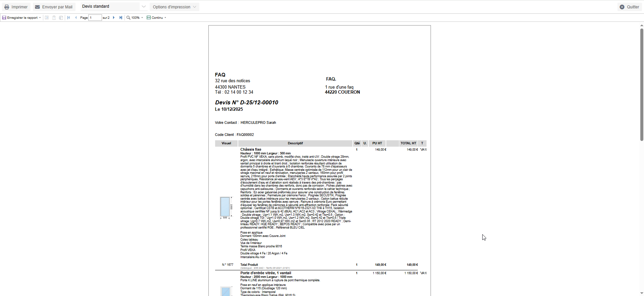The height and width of the screenshot is (296, 644).
Task: Click the Quitter button
Action: [x=629, y=7]
